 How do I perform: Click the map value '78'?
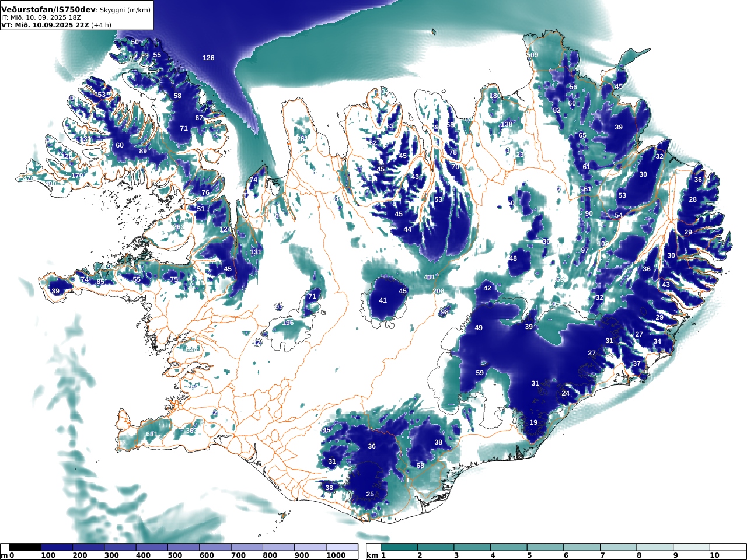(x=453, y=152)
